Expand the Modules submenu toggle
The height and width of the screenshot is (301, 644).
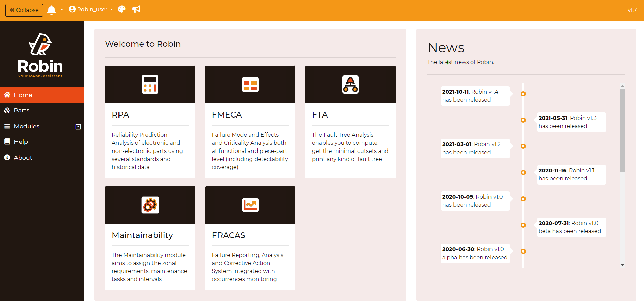(78, 127)
